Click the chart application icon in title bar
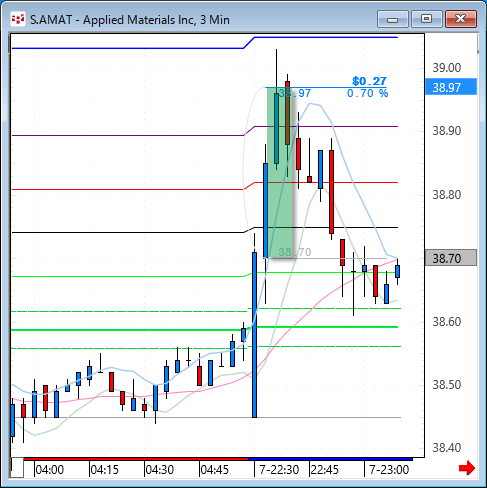The width and height of the screenshot is (487, 488). point(17,19)
